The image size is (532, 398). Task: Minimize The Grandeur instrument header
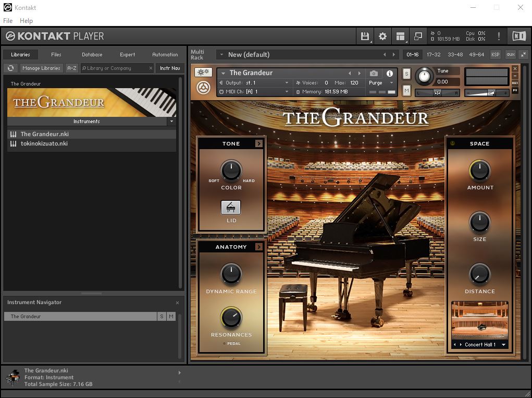pos(515,76)
